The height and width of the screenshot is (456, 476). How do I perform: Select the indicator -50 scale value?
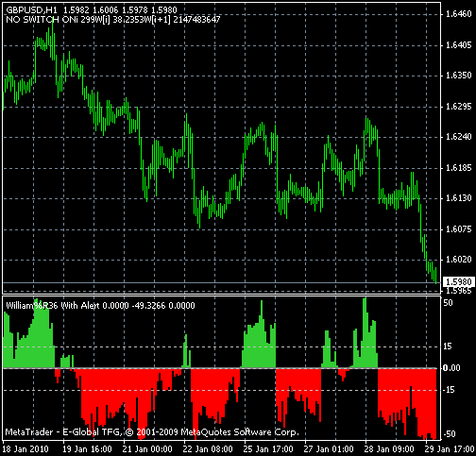(450, 434)
